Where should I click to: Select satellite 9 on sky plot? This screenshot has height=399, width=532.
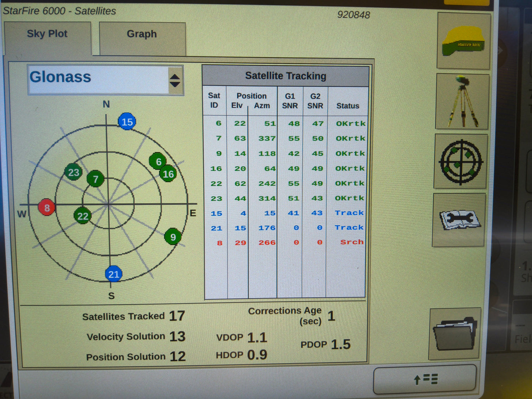pos(173,237)
